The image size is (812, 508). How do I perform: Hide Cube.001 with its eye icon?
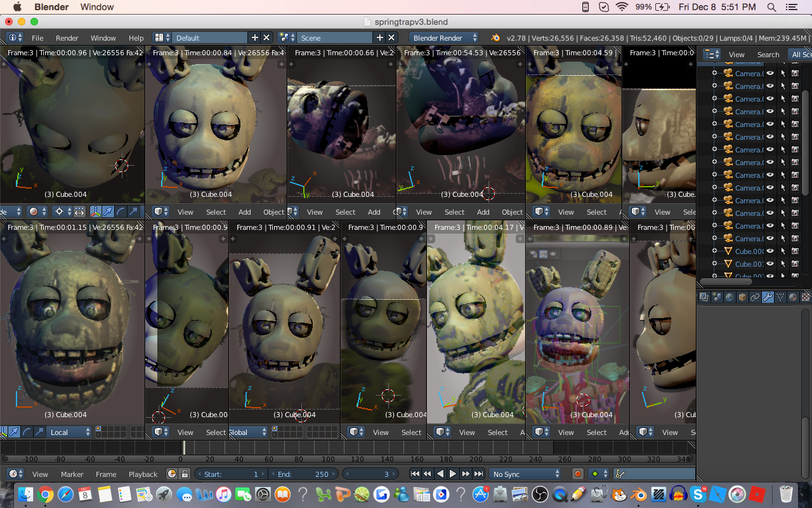[x=770, y=264]
